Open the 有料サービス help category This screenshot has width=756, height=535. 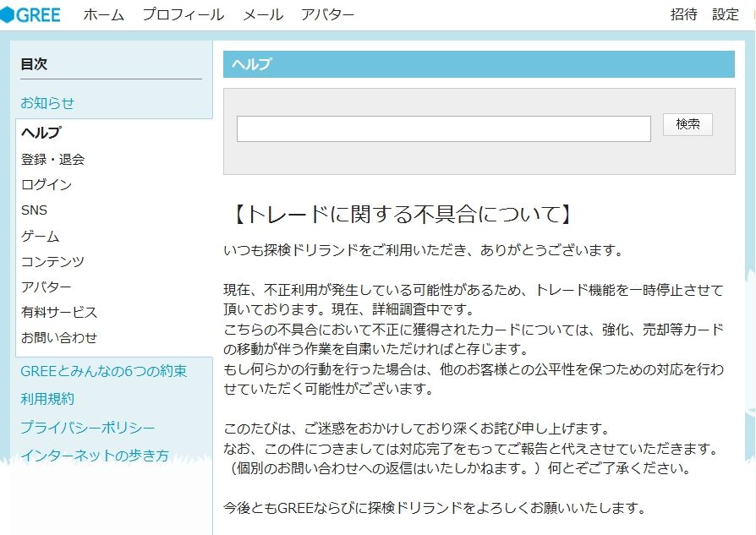[x=59, y=312]
